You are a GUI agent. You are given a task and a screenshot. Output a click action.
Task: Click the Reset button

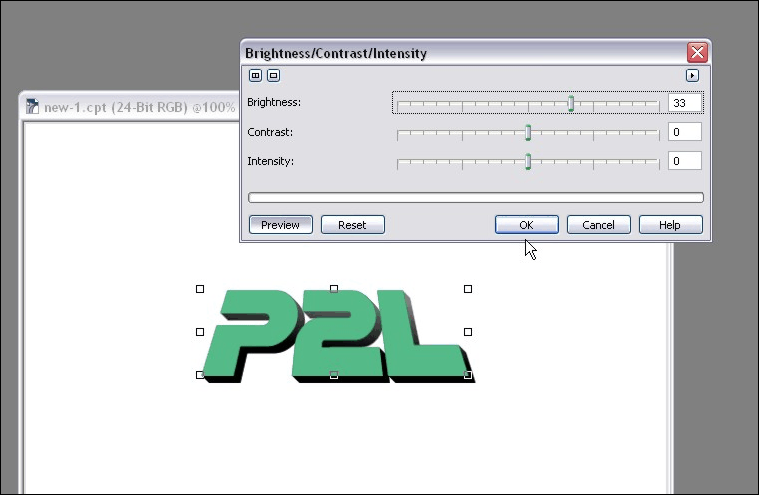click(353, 225)
